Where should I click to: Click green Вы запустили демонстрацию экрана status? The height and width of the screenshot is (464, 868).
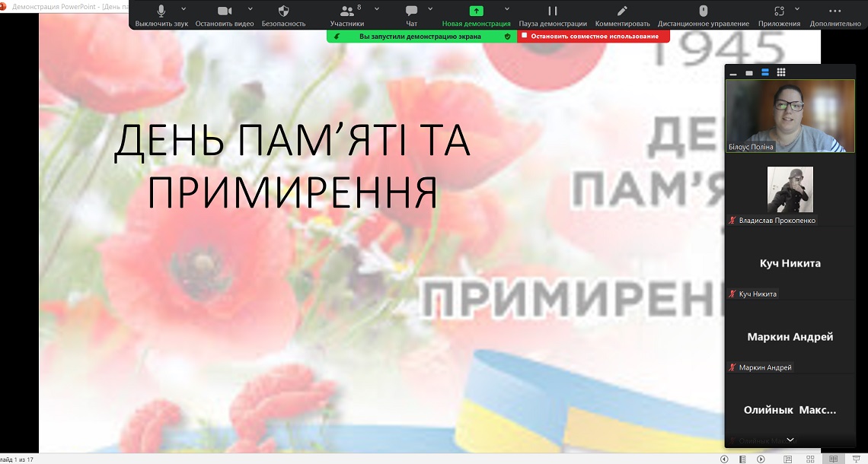(420, 36)
